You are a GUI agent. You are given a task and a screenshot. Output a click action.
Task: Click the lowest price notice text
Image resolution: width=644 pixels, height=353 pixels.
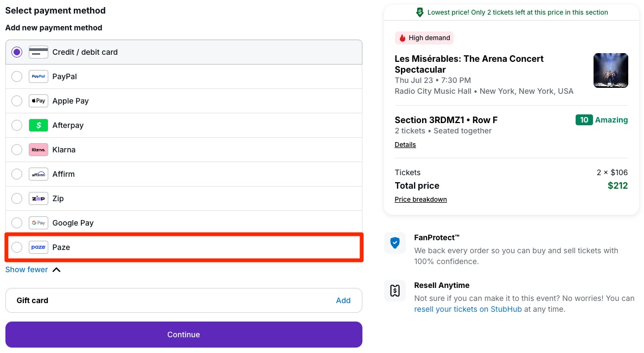tap(518, 12)
